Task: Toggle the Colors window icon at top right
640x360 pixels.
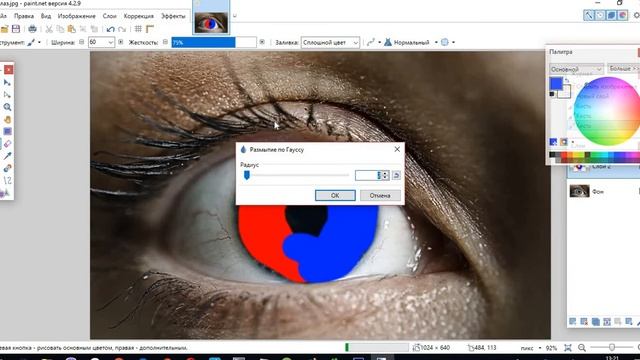Action: tap(623, 15)
